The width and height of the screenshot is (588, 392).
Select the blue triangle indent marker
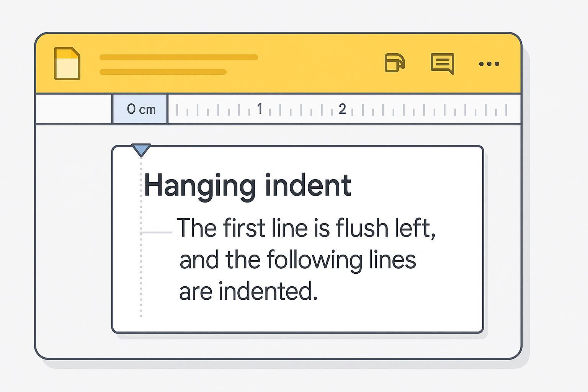point(141,150)
